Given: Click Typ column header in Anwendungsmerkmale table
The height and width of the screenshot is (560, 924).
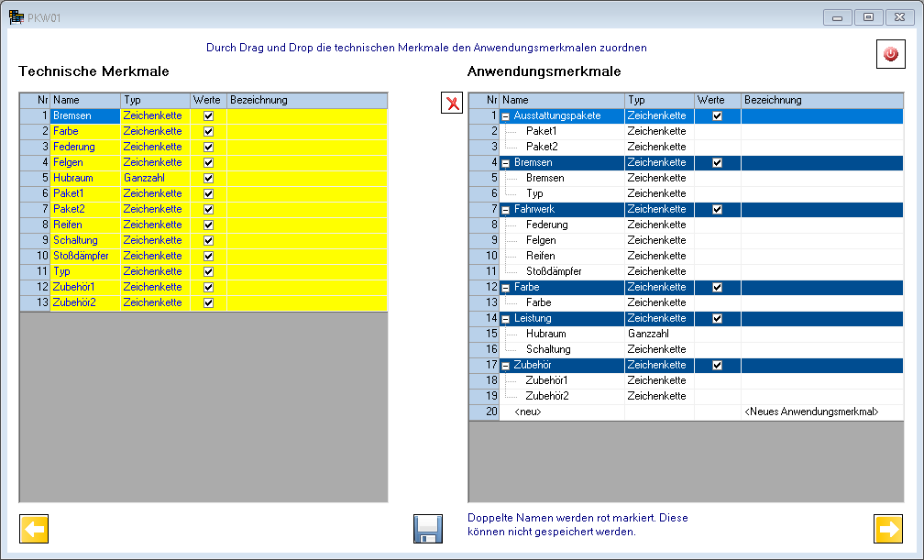Looking at the screenshot, I should (658, 100).
